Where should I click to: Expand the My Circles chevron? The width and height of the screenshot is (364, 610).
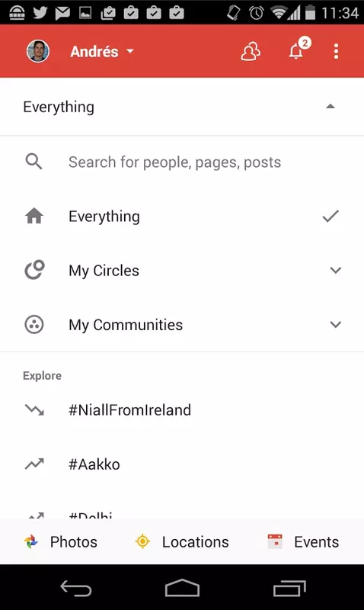click(x=336, y=271)
